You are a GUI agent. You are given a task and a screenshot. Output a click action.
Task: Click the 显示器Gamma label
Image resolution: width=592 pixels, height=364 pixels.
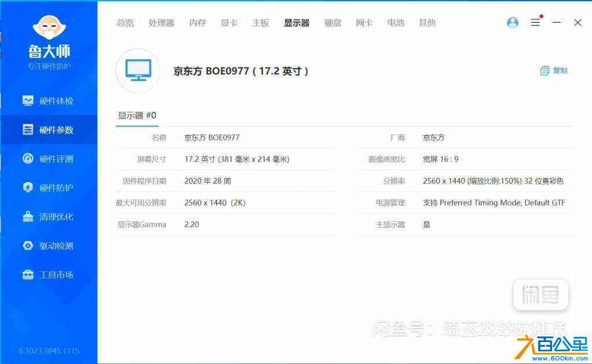click(x=142, y=225)
